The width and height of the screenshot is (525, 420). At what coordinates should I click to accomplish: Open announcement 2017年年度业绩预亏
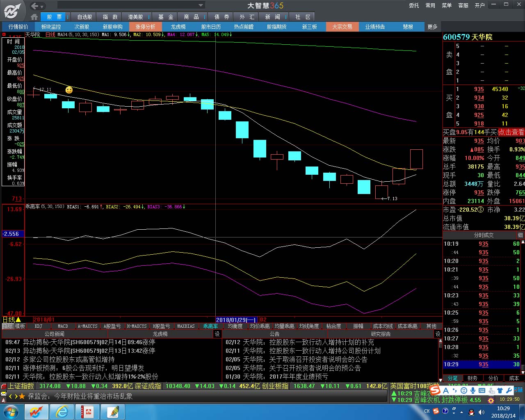(x=299, y=377)
